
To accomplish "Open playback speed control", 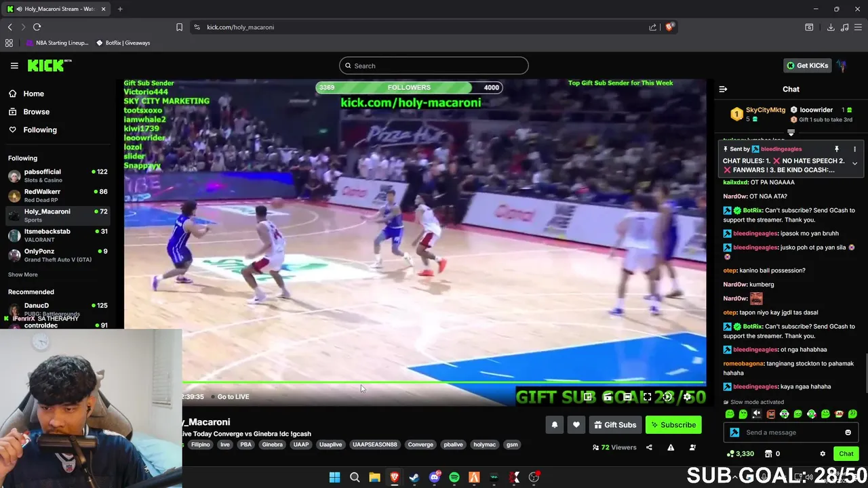I will tap(667, 396).
